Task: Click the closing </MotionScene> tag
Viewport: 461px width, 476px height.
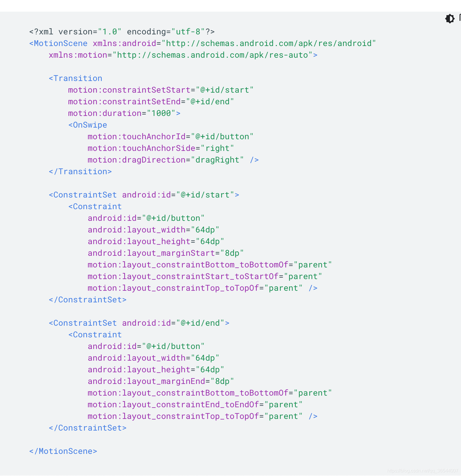Action: coord(63,451)
